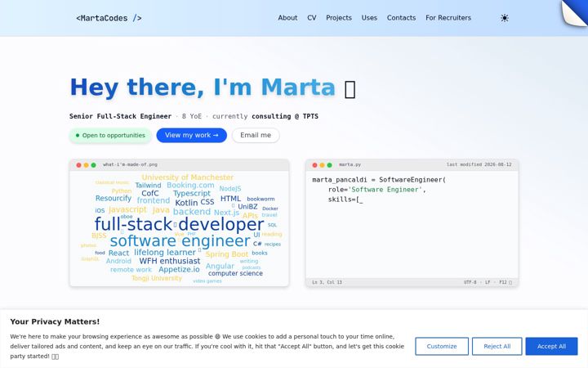Screen dimensions: 588x368
Task: Click the what-i'm-made-of.png title
Action: tap(130, 164)
